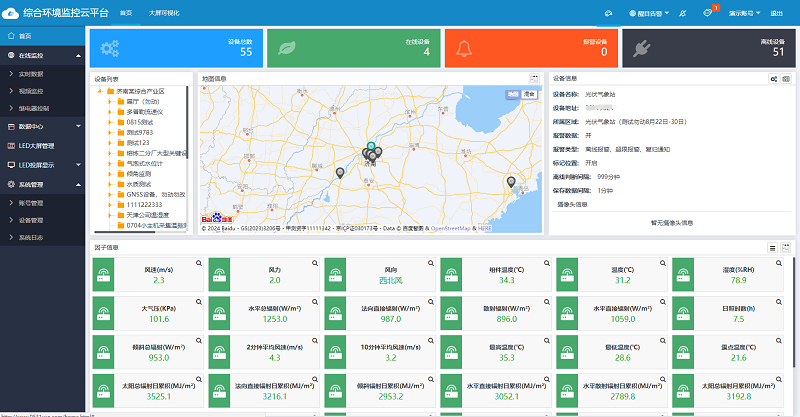Click magnifier on 西北风 wind direction card

431,263
